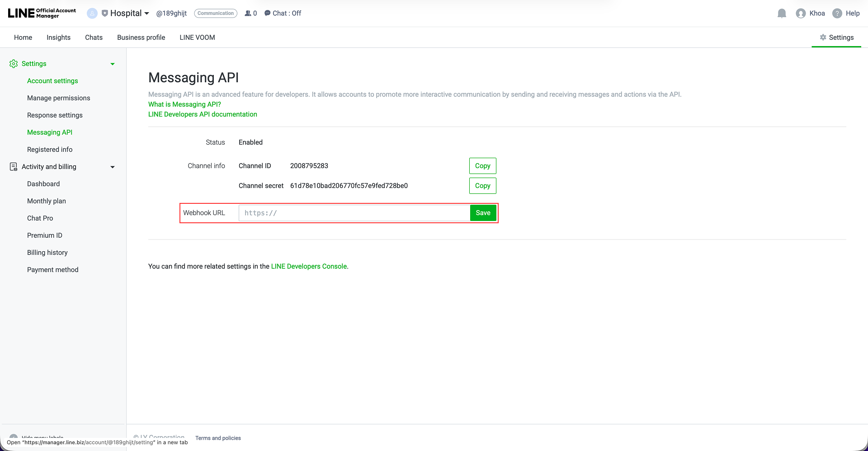This screenshot has height=451, width=868.
Task: Click the LINE Official Account Manager logo
Action: 41,13
